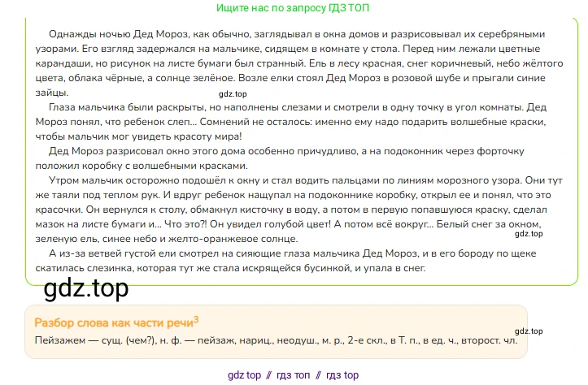Click the line starting 'чтобы мальчик мог увидеть'
The height and width of the screenshot is (385, 588).
coord(139,136)
